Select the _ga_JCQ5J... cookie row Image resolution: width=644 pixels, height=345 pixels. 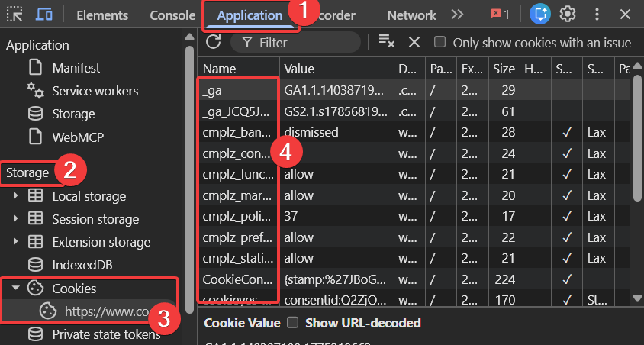415,111
